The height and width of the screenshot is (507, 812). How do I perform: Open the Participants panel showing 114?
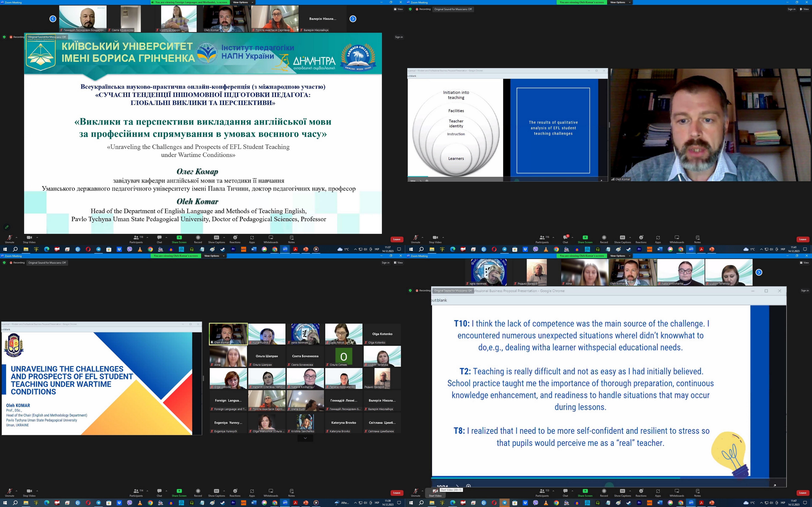[x=136, y=492]
